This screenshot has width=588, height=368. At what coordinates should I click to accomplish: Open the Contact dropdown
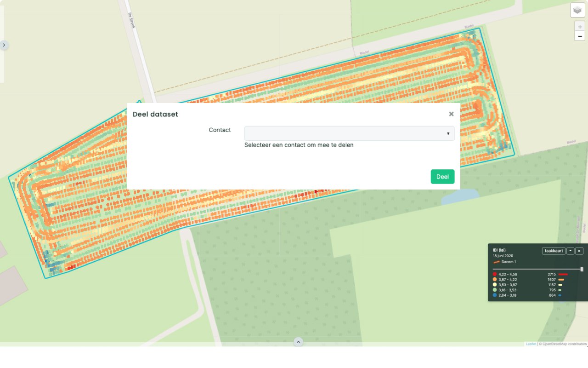point(349,133)
